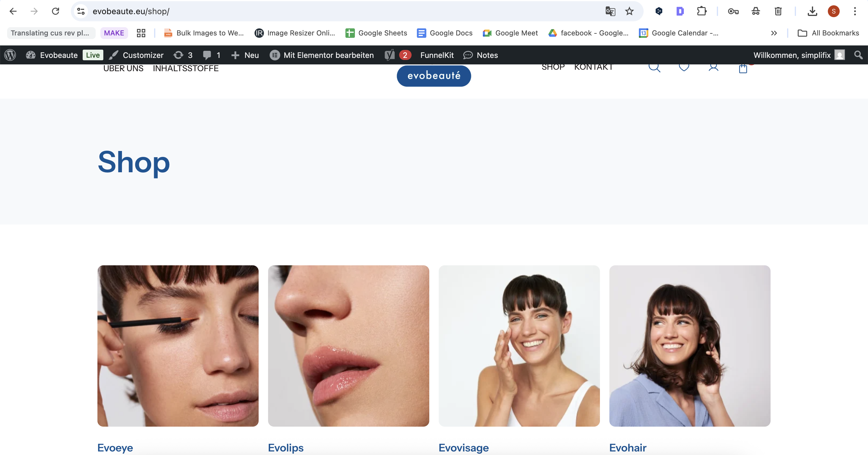Open the purple D extension icon
The width and height of the screenshot is (868, 455).
pyautogui.click(x=680, y=11)
